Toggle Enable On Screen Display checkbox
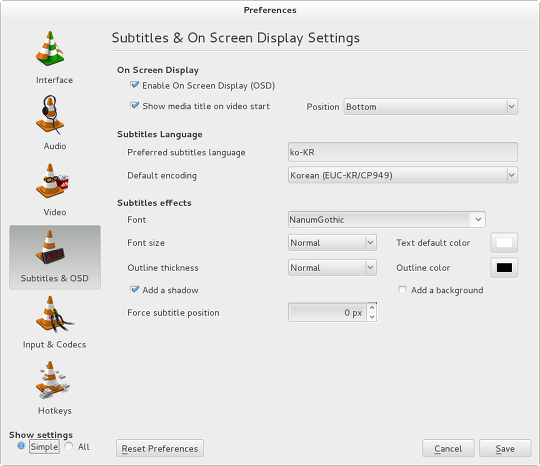Viewport: 540px width, 466px height. pyautogui.click(x=134, y=85)
